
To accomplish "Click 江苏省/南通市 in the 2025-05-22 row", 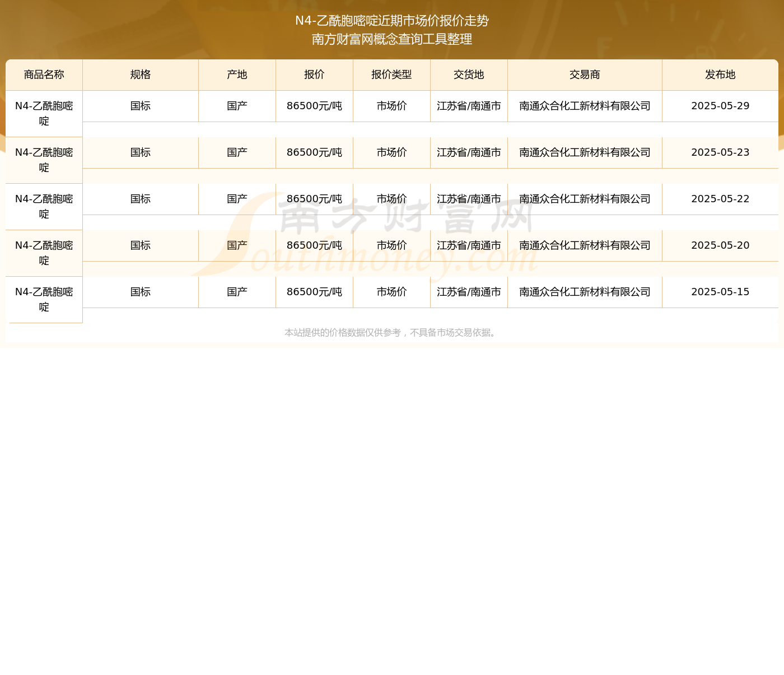I will (469, 199).
